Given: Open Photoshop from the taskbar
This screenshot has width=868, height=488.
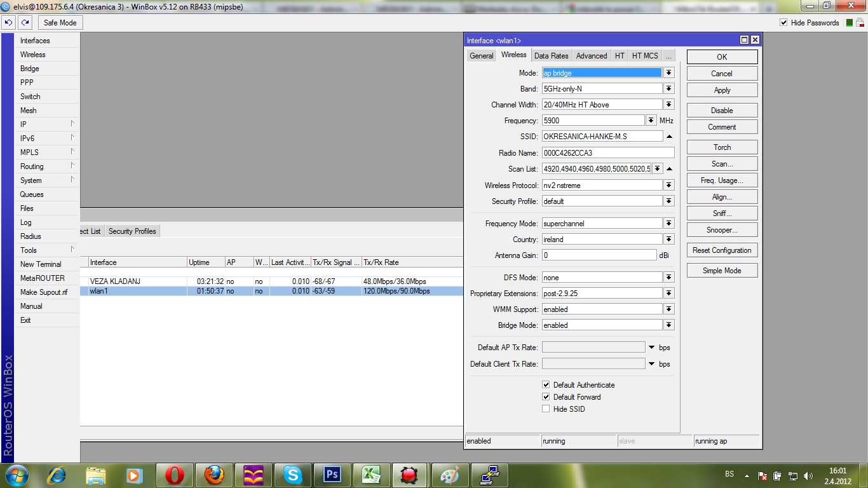Looking at the screenshot, I should tap(332, 475).
